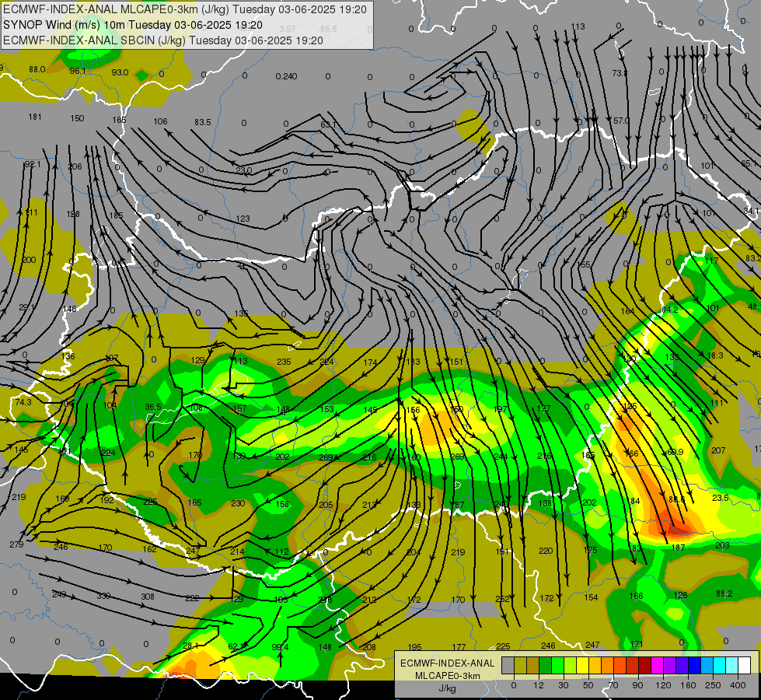Click the SYNOP Wind (m/s) 10m header line
The image size is (761, 700).
pyautogui.click(x=132, y=25)
